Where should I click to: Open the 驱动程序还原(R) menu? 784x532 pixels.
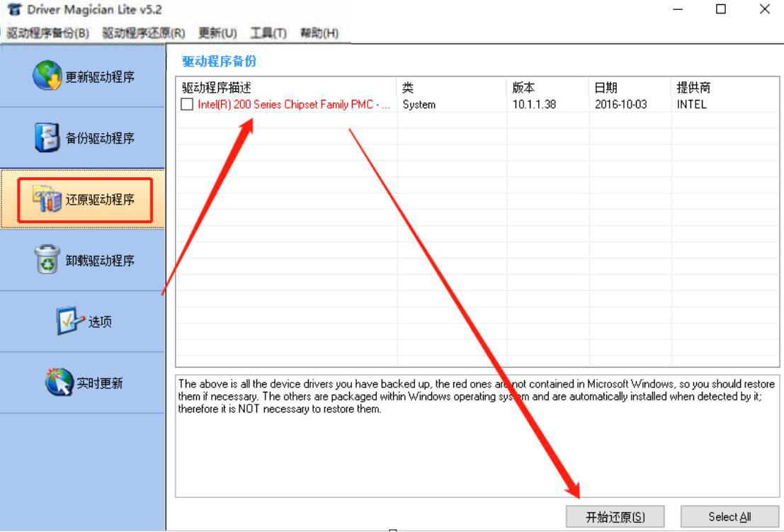click(x=144, y=33)
